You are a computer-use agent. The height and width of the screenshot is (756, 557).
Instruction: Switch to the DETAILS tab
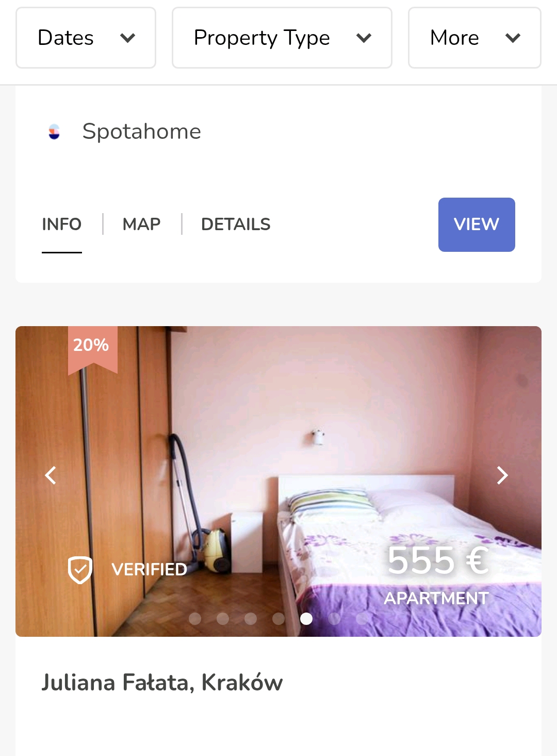pyautogui.click(x=236, y=224)
